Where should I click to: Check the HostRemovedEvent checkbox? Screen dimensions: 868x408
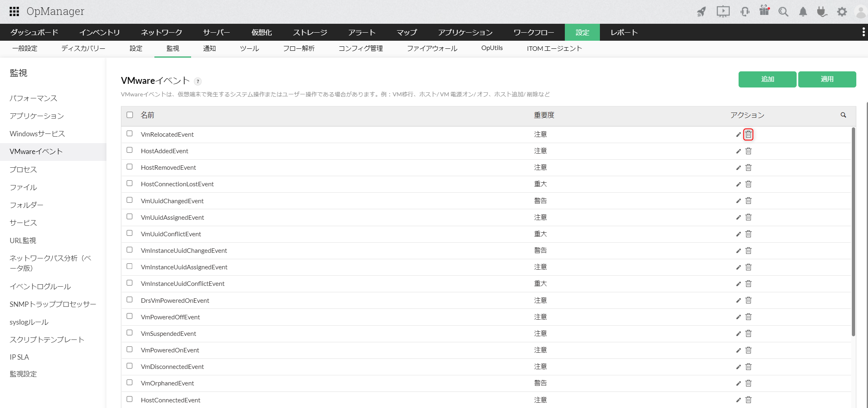[129, 167]
